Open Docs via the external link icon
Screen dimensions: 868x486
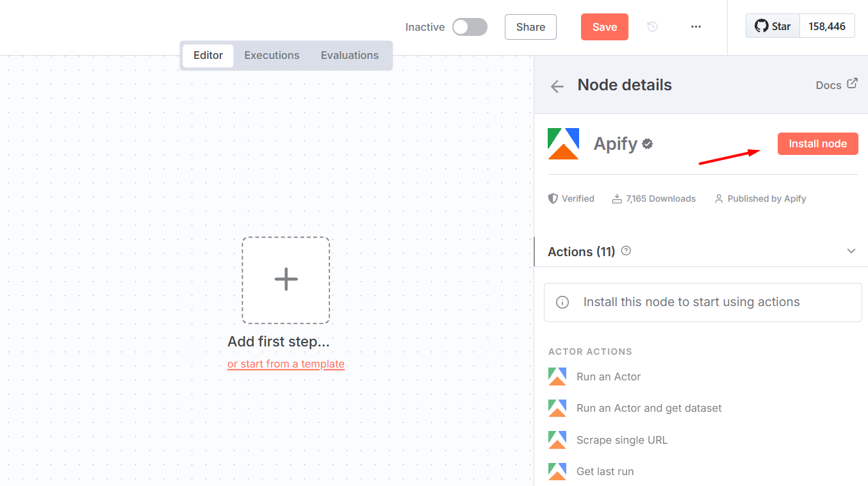pyautogui.click(x=852, y=83)
